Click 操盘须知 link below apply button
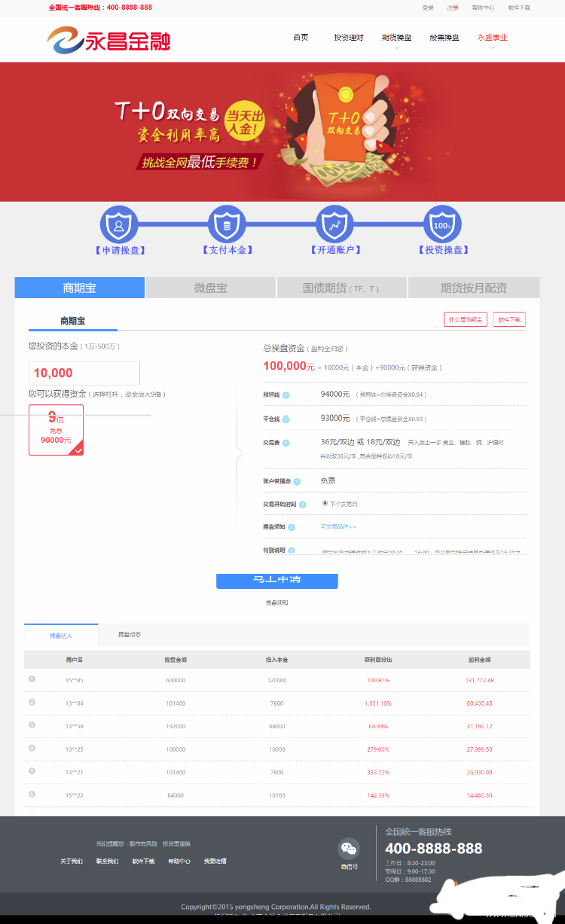The image size is (565, 924). point(277,602)
